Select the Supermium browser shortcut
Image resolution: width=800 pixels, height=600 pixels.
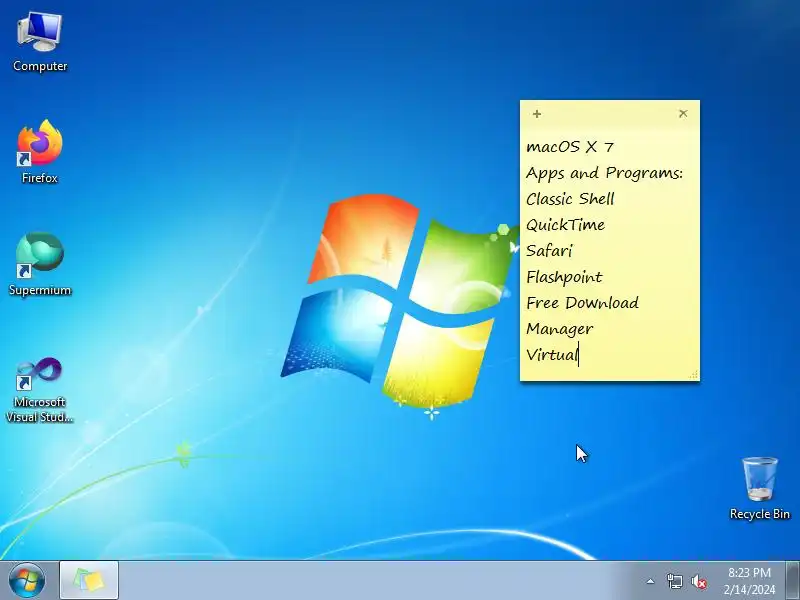point(40,264)
